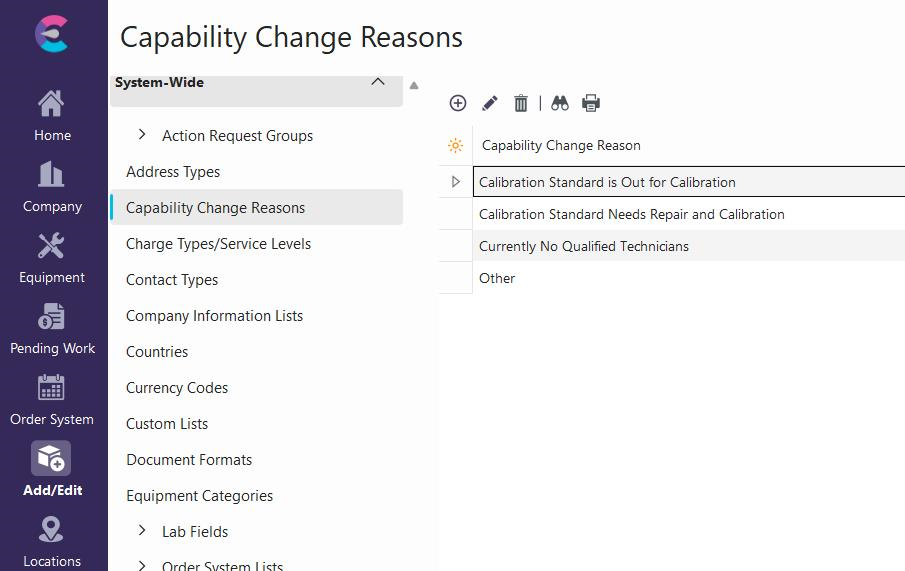Expand the Action Request Groups node
The width and height of the screenshot is (905, 571).
(x=142, y=135)
